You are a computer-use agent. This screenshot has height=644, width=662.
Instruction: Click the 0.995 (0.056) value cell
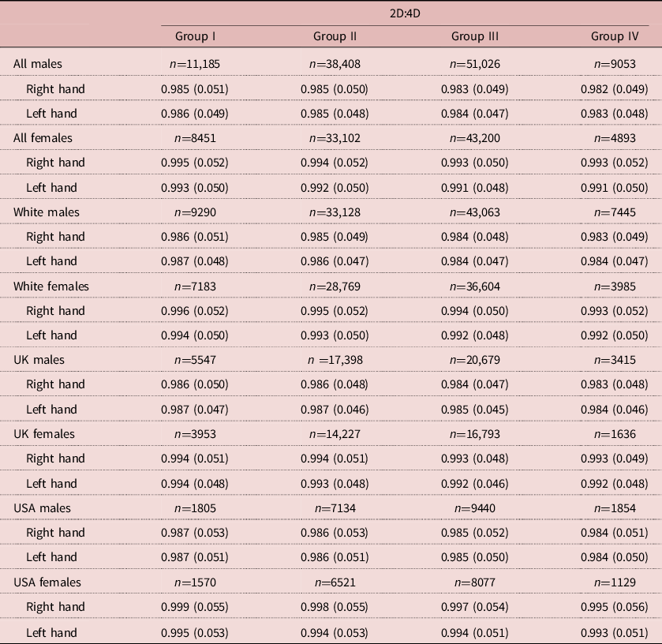(614, 607)
